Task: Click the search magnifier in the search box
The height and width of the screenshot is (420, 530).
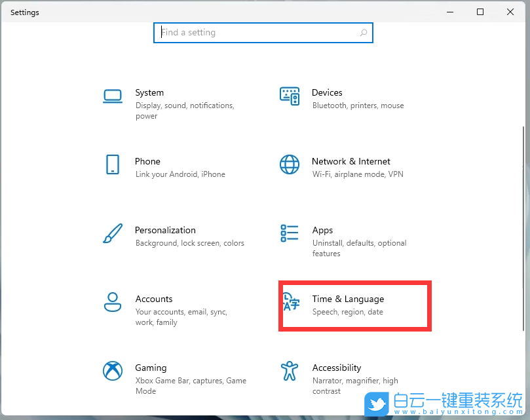Action: pos(364,32)
